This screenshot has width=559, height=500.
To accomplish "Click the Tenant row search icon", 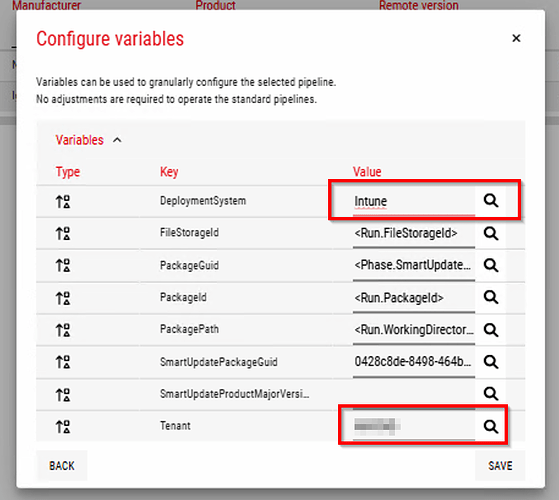I will tap(491, 426).
